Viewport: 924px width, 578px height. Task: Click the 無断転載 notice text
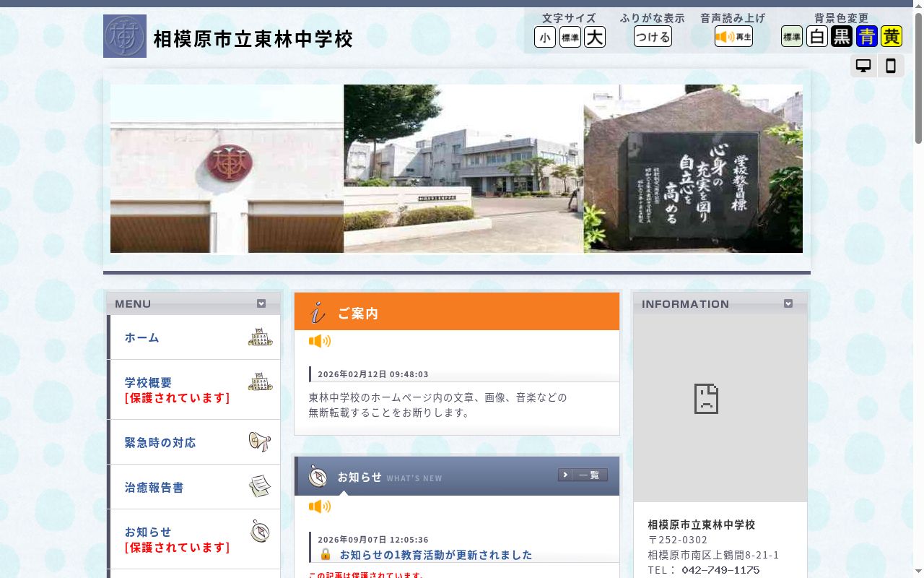pos(389,413)
